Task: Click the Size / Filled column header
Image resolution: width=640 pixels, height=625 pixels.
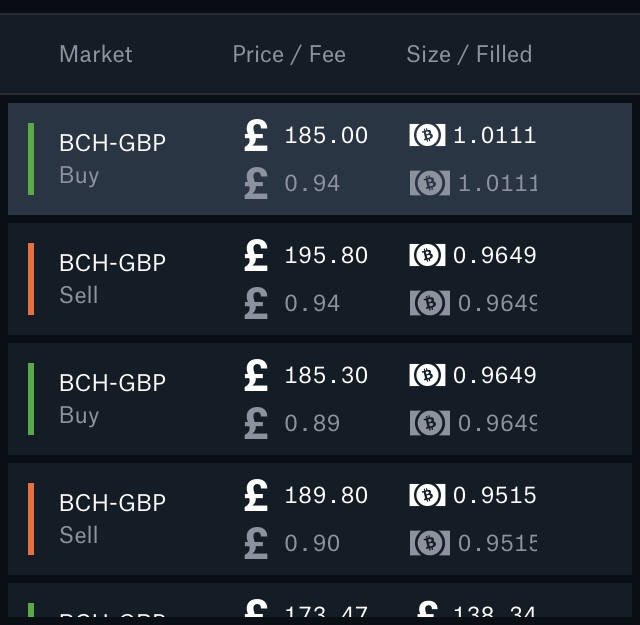Action: coord(469,54)
